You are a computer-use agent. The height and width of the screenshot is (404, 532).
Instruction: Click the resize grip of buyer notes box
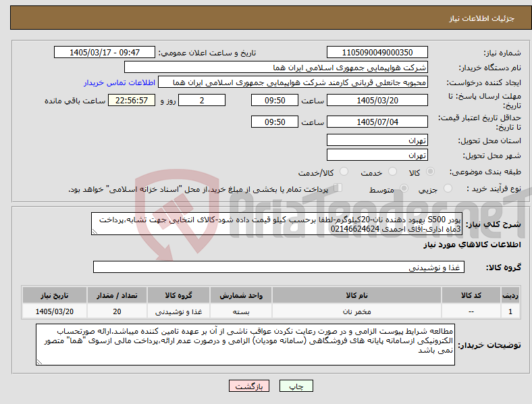click(x=39, y=362)
